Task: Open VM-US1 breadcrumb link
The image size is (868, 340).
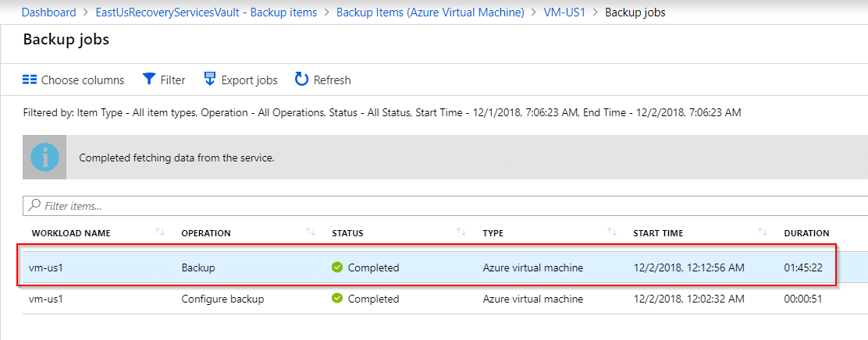Action: (565, 12)
